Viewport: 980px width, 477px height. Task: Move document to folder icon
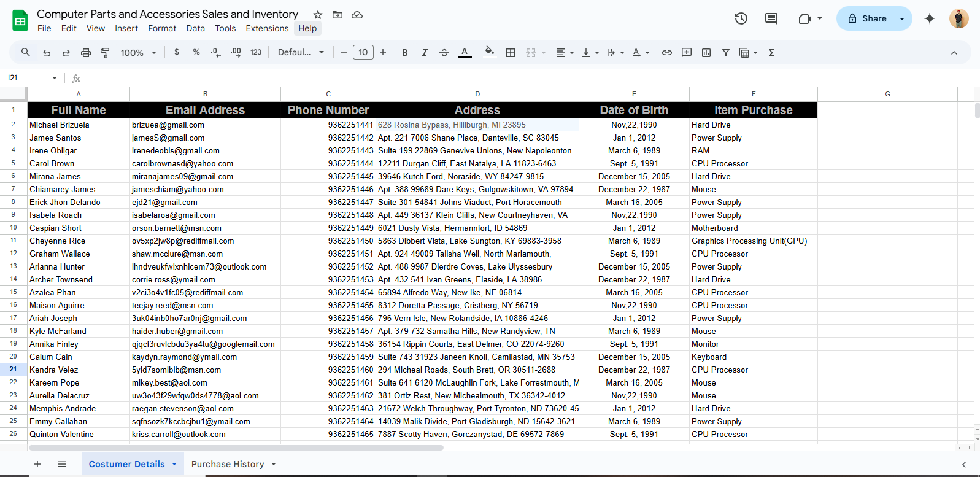pos(338,15)
